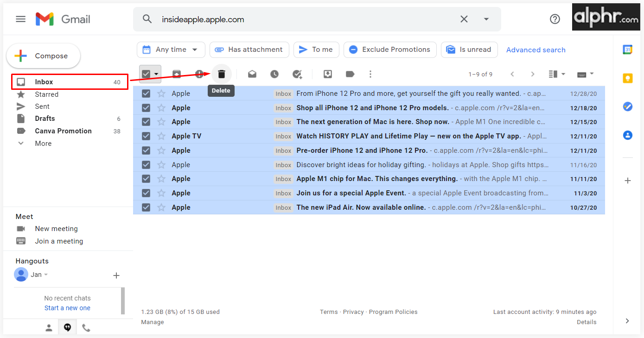Screen dimensions: 644x338
Task: Star the 'Apple M1 chip for Mac' email
Action: pos(161,179)
